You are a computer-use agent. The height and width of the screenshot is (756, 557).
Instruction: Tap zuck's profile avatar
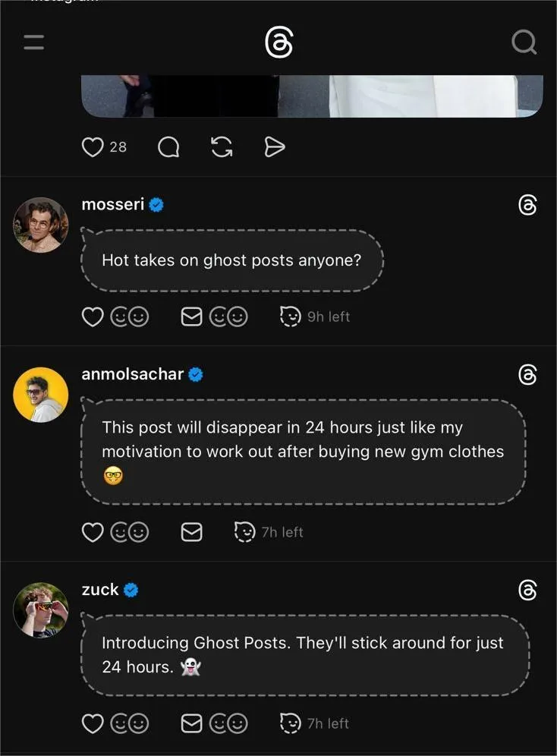click(x=41, y=610)
